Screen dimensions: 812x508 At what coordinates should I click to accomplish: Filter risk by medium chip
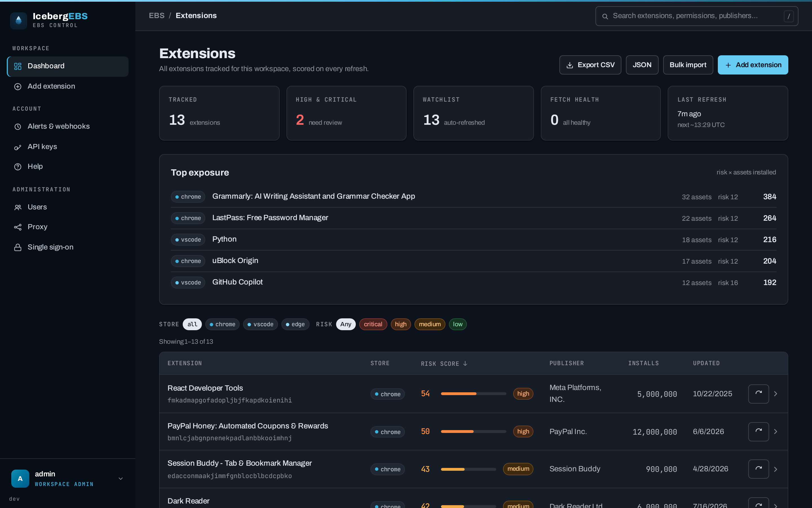pyautogui.click(x=430, y=324)
